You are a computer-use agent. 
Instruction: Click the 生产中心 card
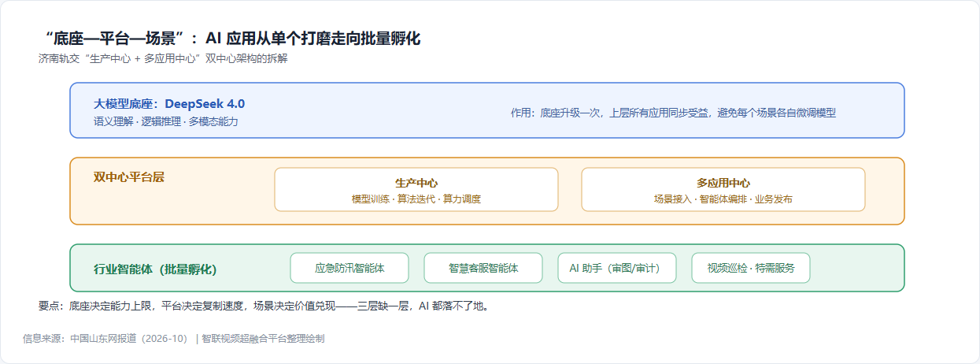(x=416, y=190)
